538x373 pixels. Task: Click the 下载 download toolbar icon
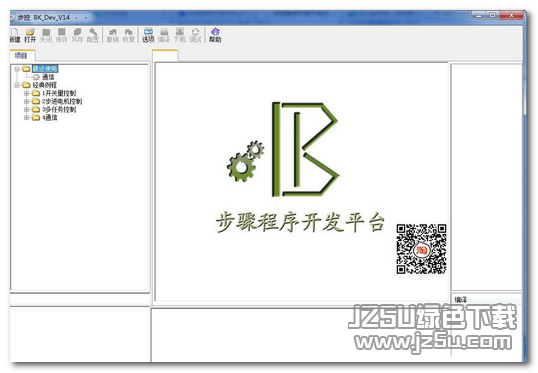coord(180,36)
